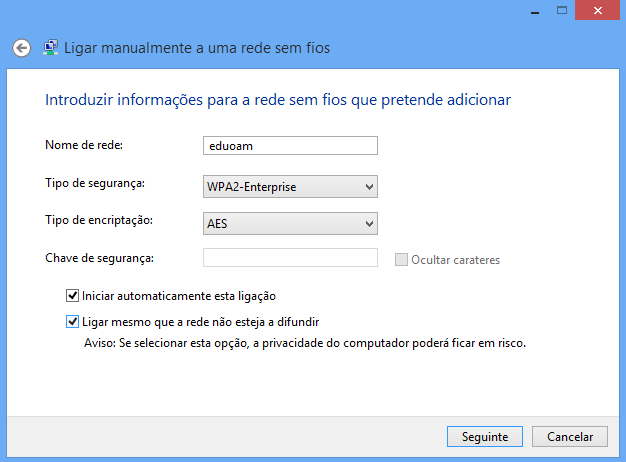Viewport: 626px width, 462px height.
Task: Maximize the wizard window
Action: [562, 10]
